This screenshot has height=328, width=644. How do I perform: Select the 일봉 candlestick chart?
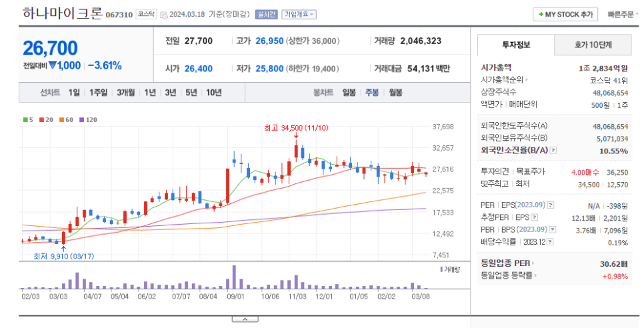pos(349,93)
